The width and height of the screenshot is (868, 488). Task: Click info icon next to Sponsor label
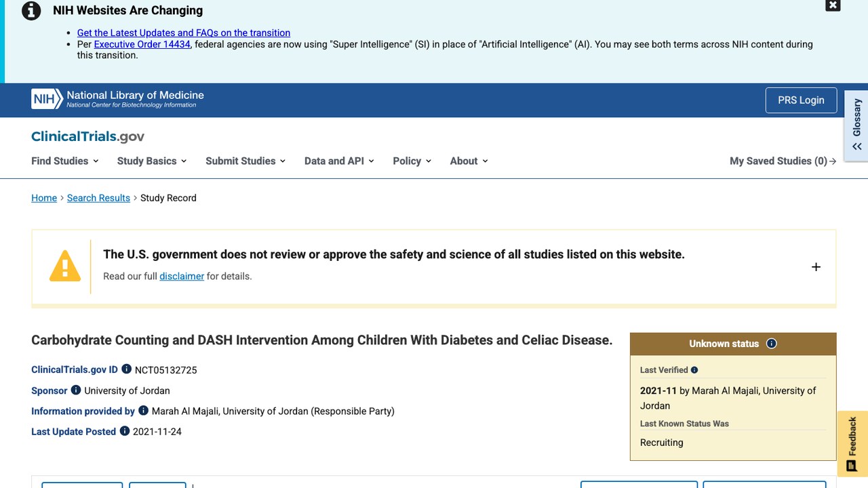tap(76, 390)
